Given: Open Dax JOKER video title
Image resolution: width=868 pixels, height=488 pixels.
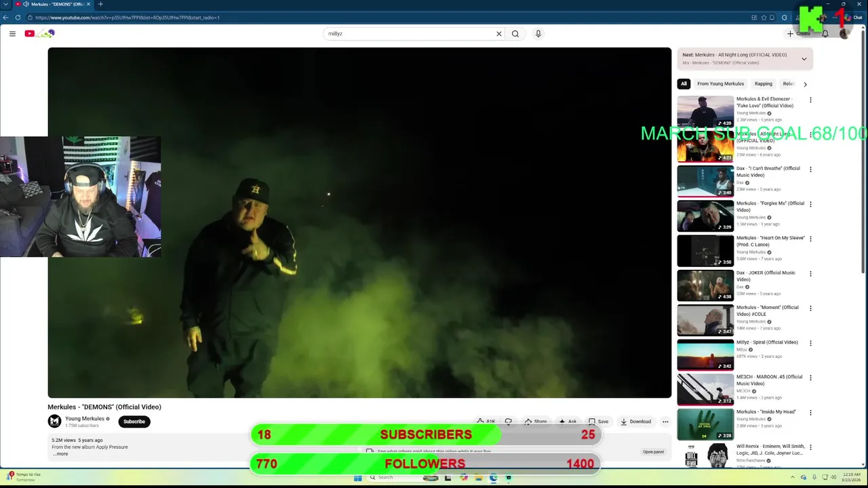Looking at the screenshot, I should tap(766, 276).
